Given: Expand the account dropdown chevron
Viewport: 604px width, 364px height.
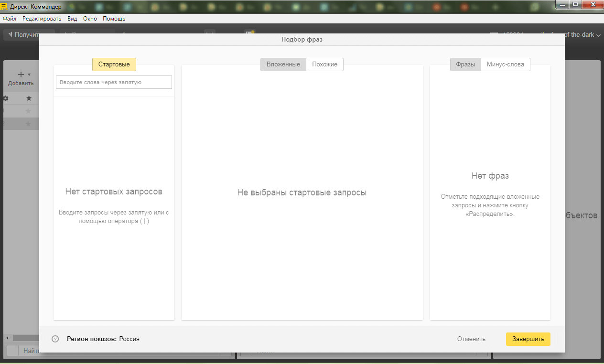Looking at the screenshot, I should pyautogui.click(x=598, y=35).
